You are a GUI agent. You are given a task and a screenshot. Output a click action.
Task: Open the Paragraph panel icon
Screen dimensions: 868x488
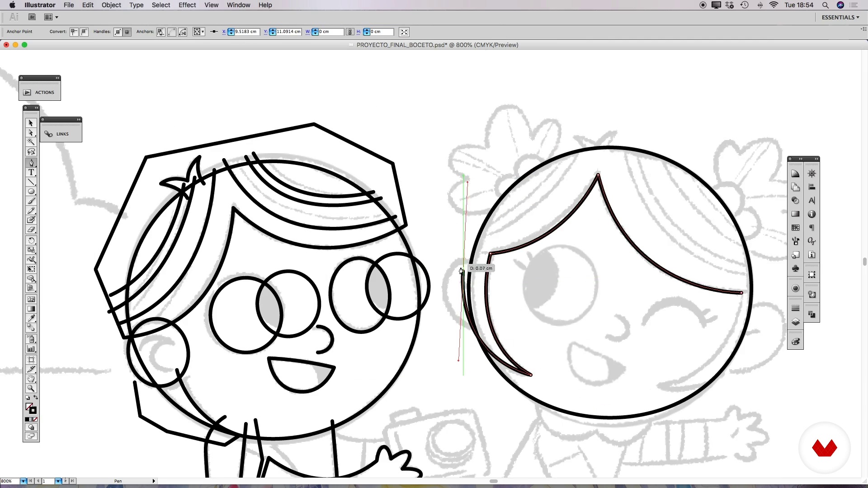tap(812, 228)
